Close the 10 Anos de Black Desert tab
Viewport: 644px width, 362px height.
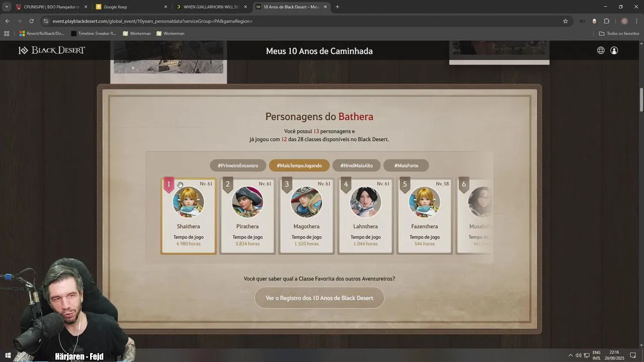click(325, 7)
